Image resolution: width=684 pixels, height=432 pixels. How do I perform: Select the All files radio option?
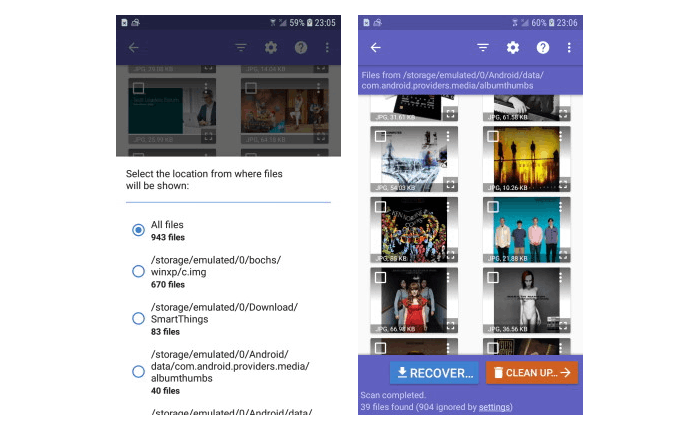[x=138, y=230]
